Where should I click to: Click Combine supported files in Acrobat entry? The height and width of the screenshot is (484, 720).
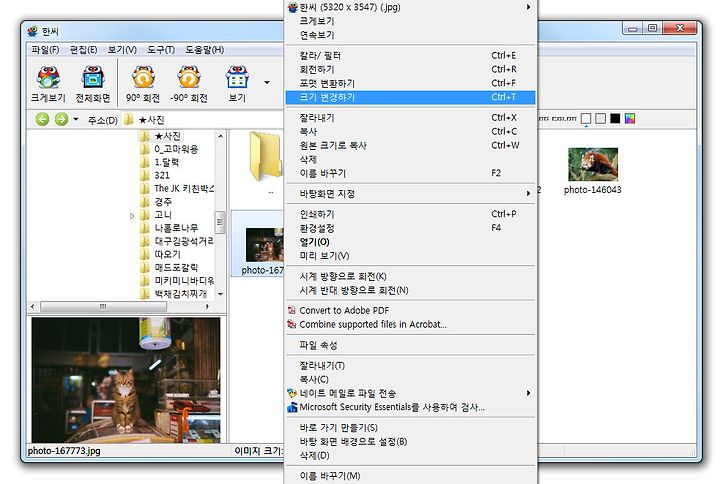(410, 324)
